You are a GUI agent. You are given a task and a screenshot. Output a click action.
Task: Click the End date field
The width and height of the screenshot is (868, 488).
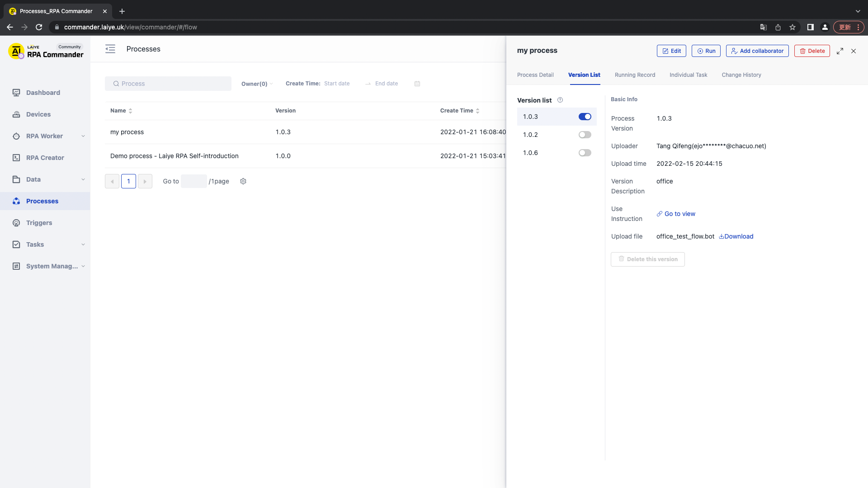(x=387, y=84)
